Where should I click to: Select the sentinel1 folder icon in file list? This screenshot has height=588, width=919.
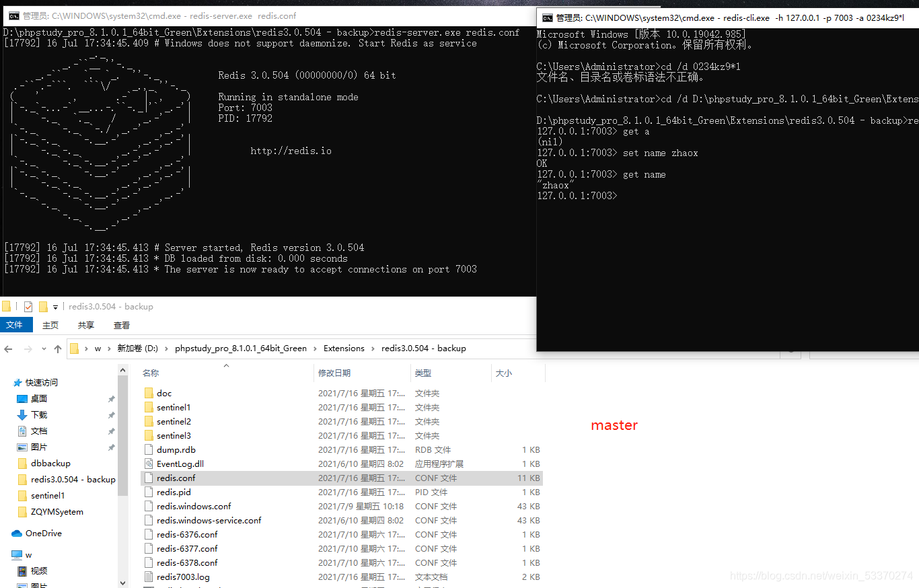point(149,407)
